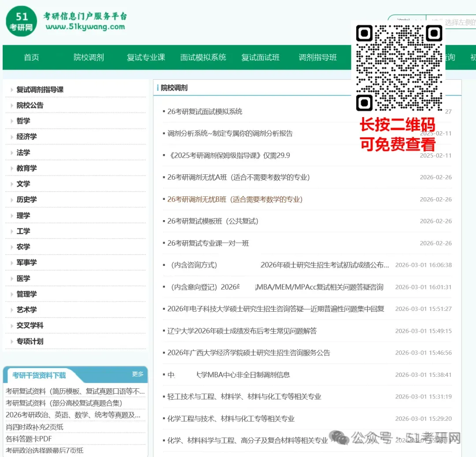The width and height of the screenshot is (476, 457).
Task: Click 更多 in 考研干货资料下载 panel
Action: pos(138,374)
